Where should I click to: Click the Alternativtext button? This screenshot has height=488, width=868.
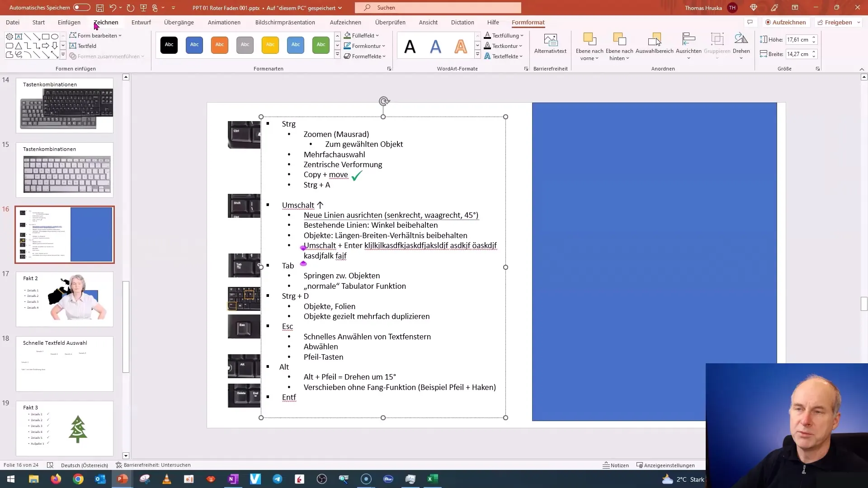pyautogui.click(x=550, y=44)
